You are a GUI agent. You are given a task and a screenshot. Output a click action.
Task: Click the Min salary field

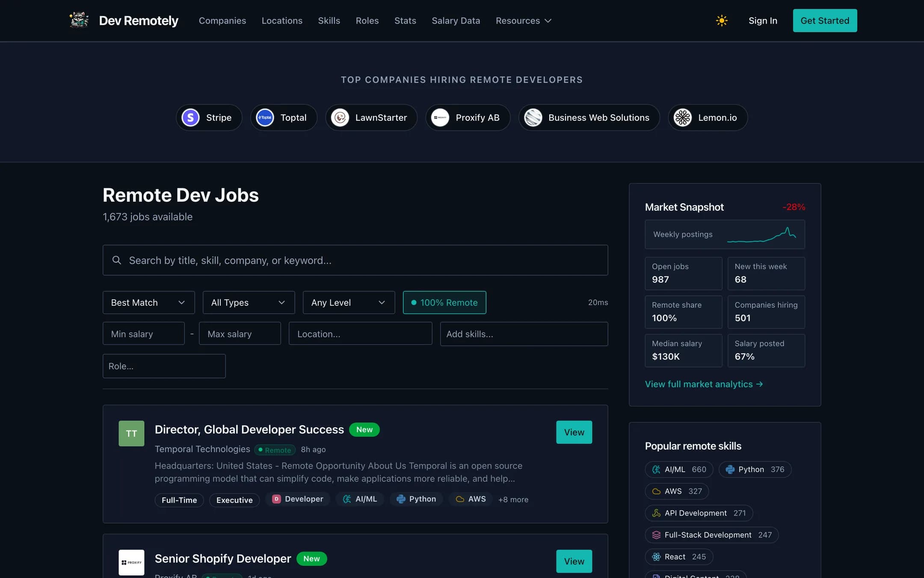pyautogui.click(x=143, y=334)
